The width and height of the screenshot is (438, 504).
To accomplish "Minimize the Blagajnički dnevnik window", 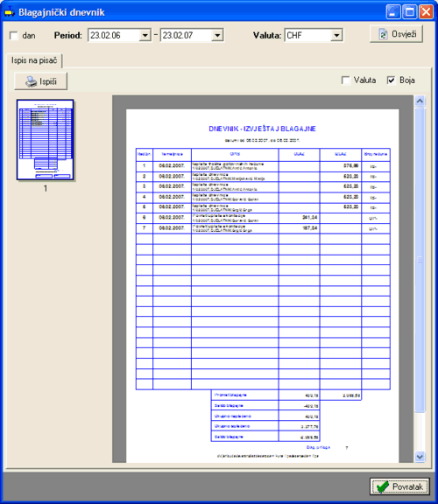I will click(x=393, y=12).
